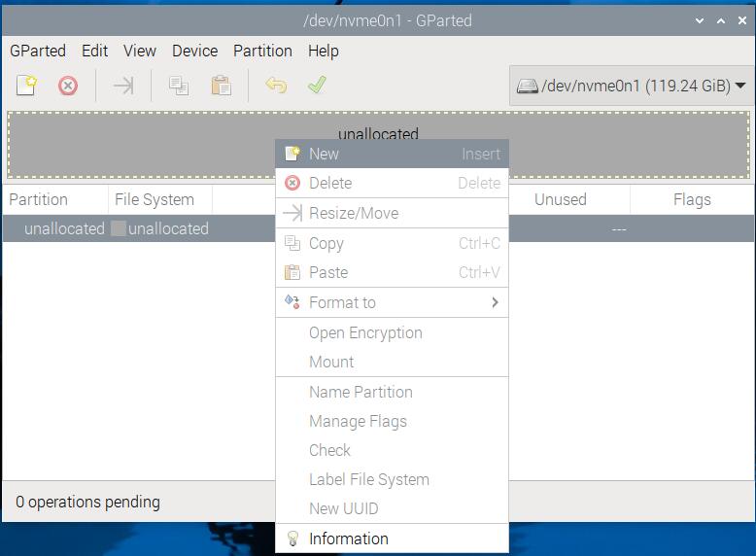
Task: Open Information from the context menu
Action: [x=392, y=539]
